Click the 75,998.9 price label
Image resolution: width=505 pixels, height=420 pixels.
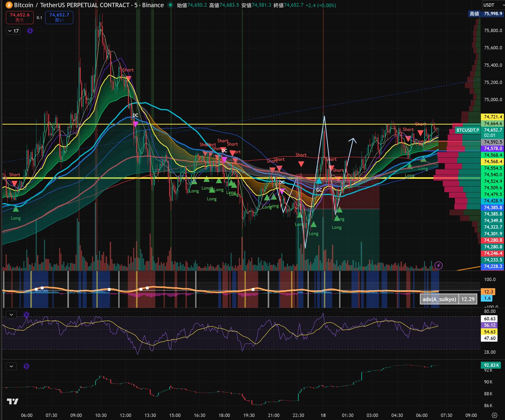pos(493,14)
